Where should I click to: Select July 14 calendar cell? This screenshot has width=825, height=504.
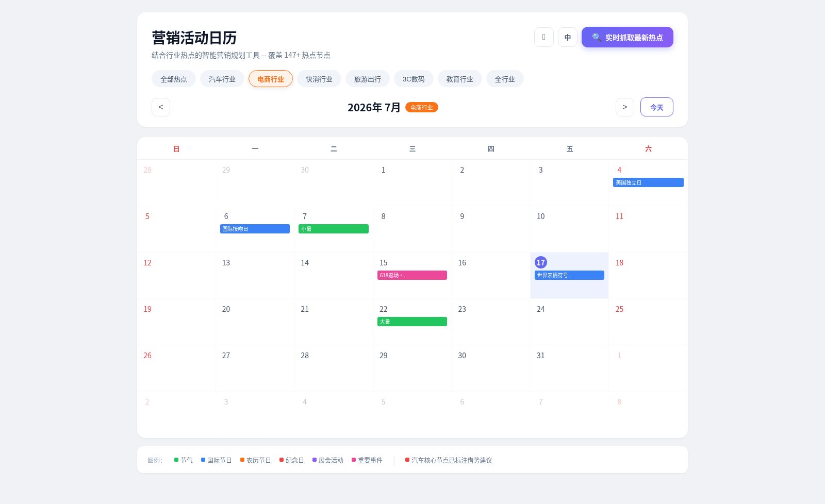pos(334,275)
